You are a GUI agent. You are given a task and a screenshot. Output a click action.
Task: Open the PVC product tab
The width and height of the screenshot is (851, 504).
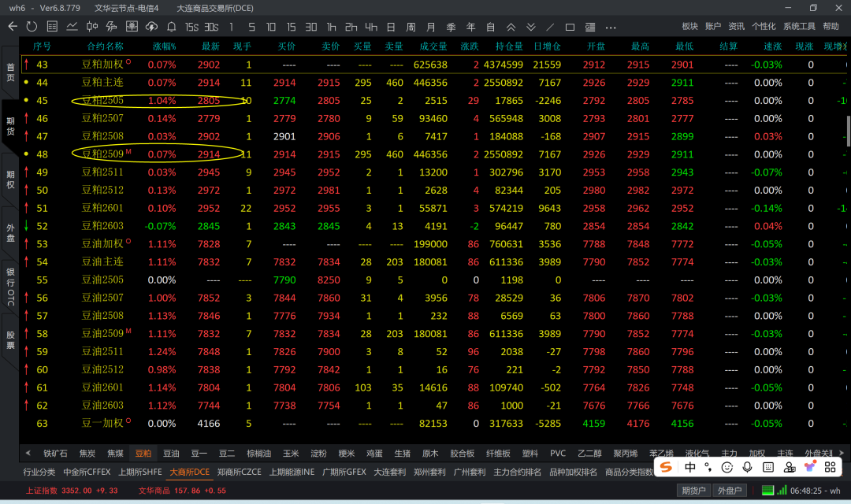(x=558, y=454)
